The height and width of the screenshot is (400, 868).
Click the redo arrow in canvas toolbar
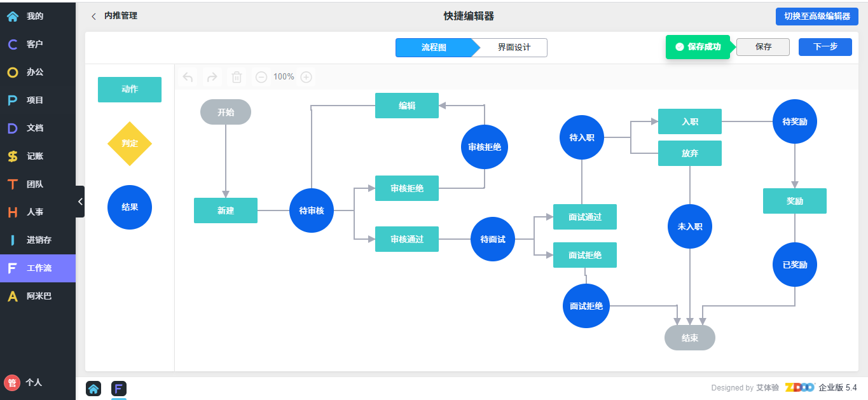[x=212, y=77]
